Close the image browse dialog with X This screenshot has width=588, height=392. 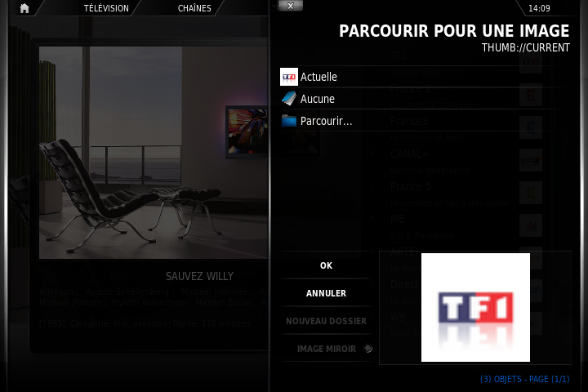tap(290, 5)
